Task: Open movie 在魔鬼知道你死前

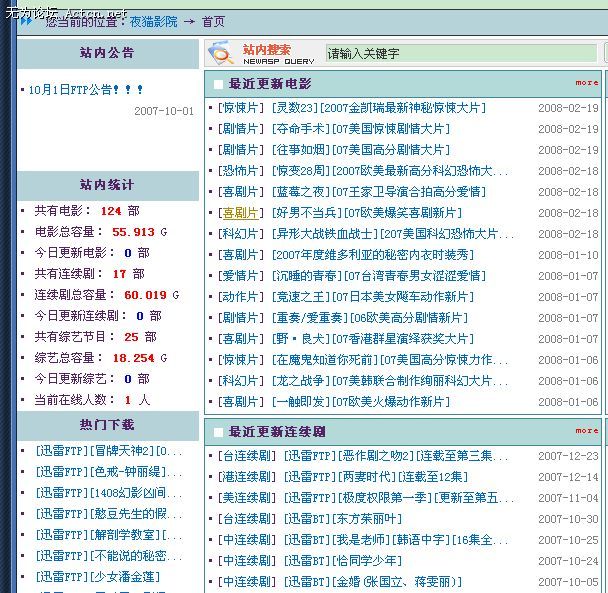Action: [x=391, y=360]
